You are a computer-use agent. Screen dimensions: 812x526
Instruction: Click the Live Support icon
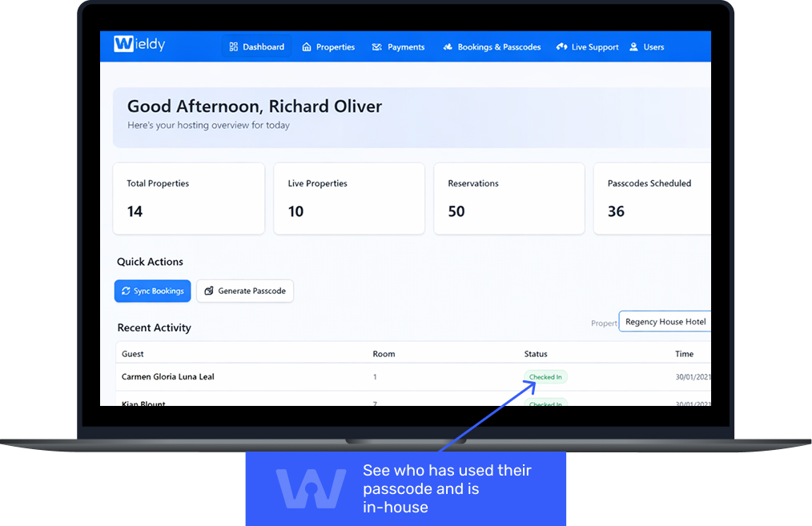[561, 47]
